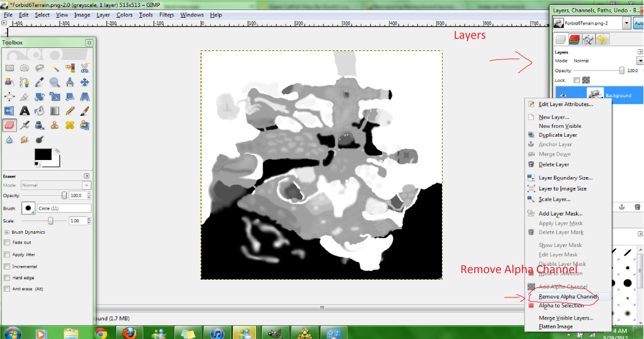Select the Scale tool
This screenshot has width=644, height=339.
pyautogui.click(x=55, y=96)
